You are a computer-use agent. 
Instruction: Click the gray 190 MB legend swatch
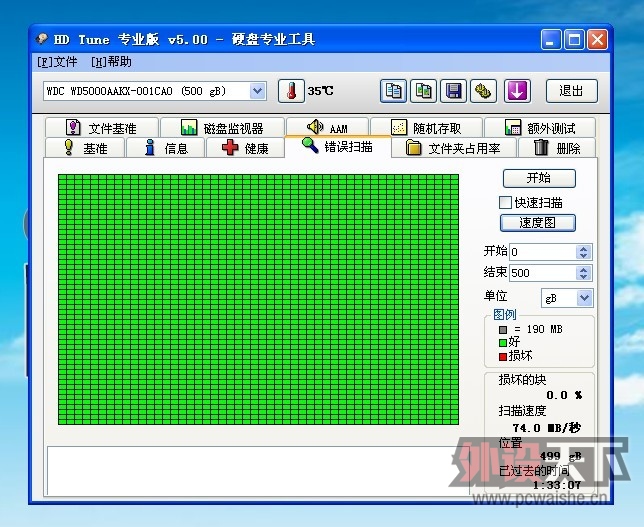(x=503, y=330)
